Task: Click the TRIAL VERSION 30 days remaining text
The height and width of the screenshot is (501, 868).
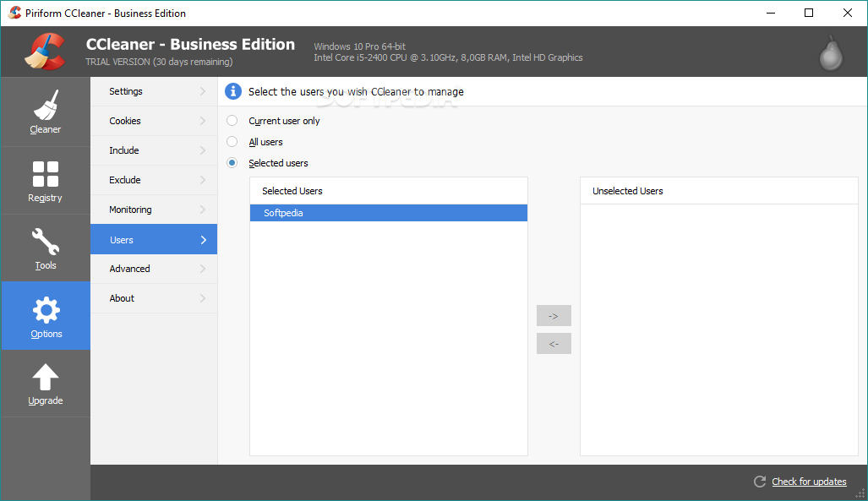Action: point(159,62)
